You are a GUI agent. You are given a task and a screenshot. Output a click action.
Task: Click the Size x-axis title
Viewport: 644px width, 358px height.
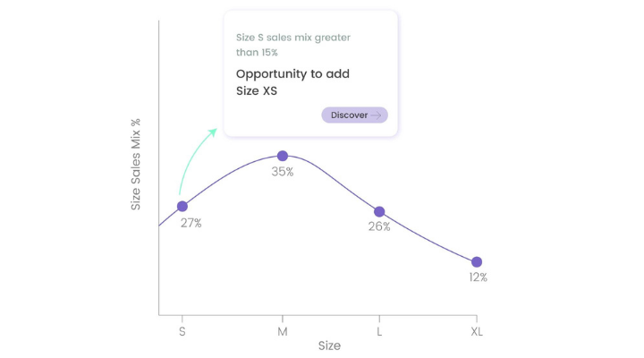pos(329,345)
